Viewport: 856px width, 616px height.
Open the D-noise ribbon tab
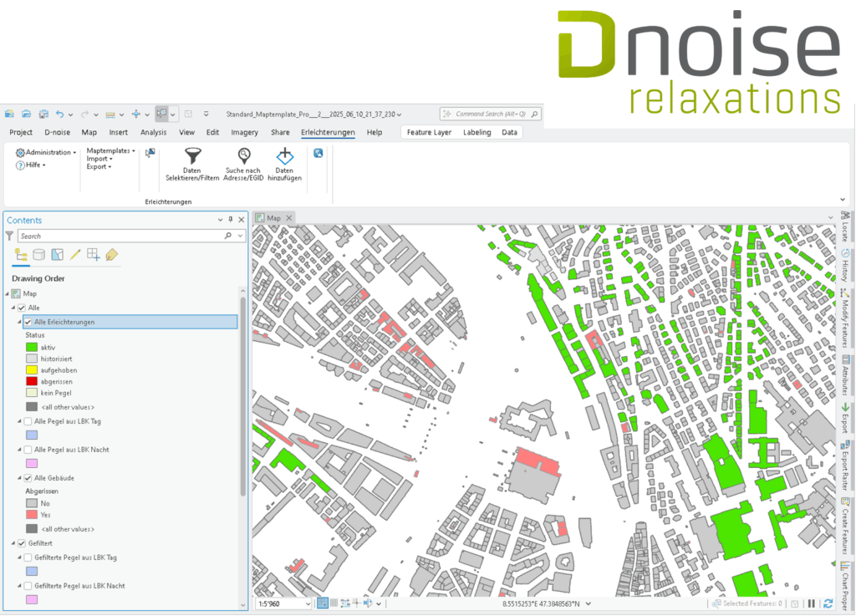tap(57, 132)
